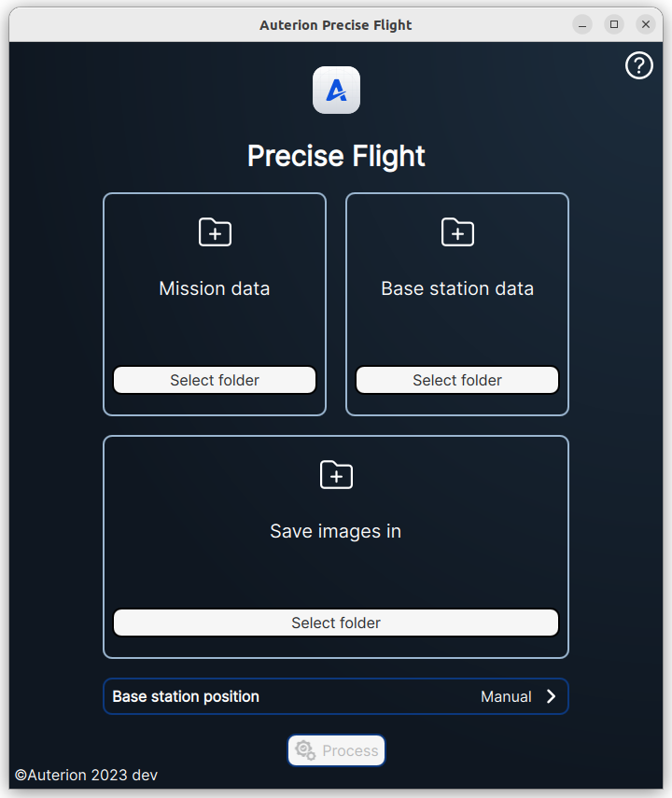Open the Manual position mode option
672x798 pixels.
pos(506,696)
